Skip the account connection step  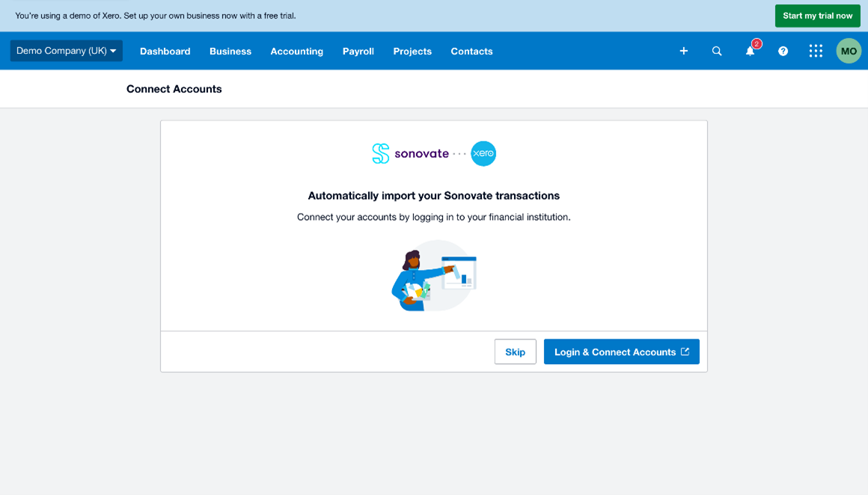pyautogui.click(x=515, y=351)
